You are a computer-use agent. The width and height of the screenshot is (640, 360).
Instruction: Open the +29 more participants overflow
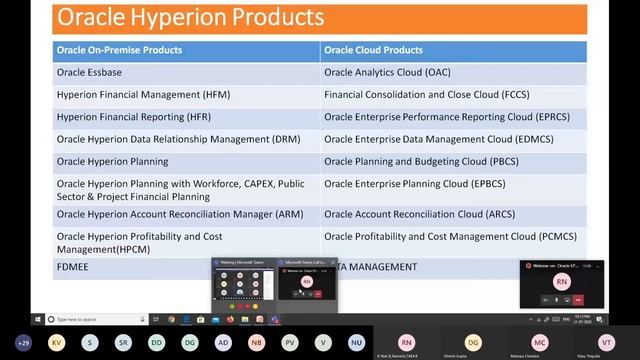tap(23, 343)
